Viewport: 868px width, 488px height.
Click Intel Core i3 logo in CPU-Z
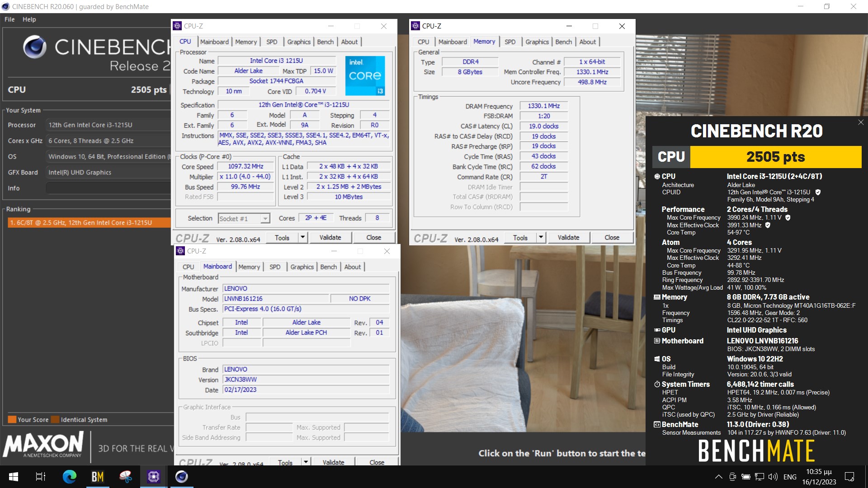pyautogui.click(x=365, y=75)
